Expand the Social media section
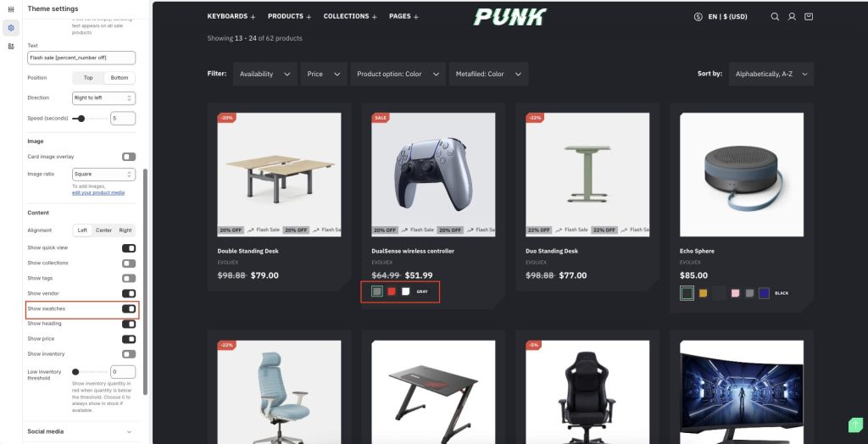The width and height of the screenshot is (868, 444). (x=81, y=431)
